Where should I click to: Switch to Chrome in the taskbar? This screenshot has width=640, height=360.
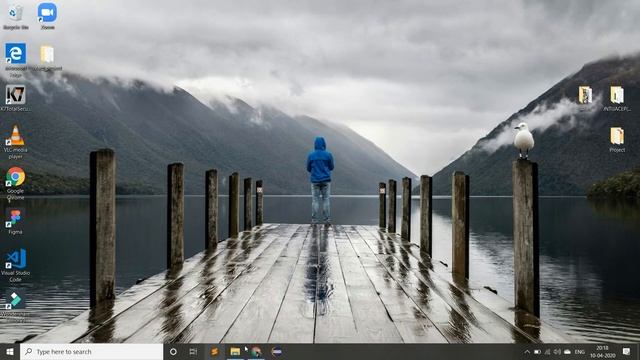click(256, 351)
